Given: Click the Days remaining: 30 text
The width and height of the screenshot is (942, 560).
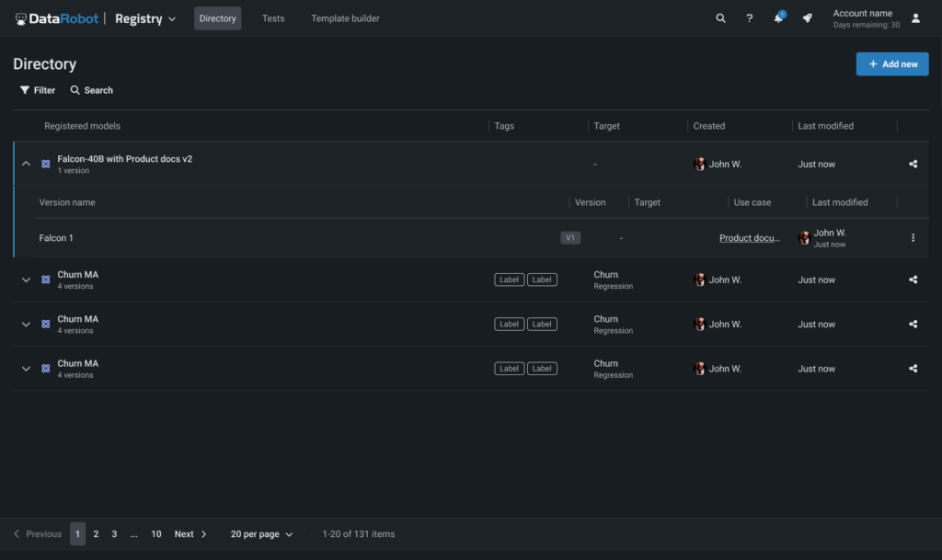Looking at the screenshot, I should [x=867, y=25].
